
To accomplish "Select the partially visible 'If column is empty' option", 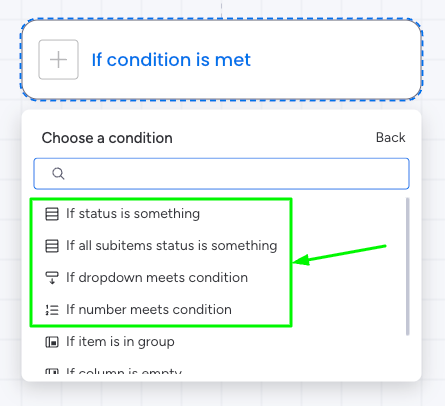I will click(124, 371).
